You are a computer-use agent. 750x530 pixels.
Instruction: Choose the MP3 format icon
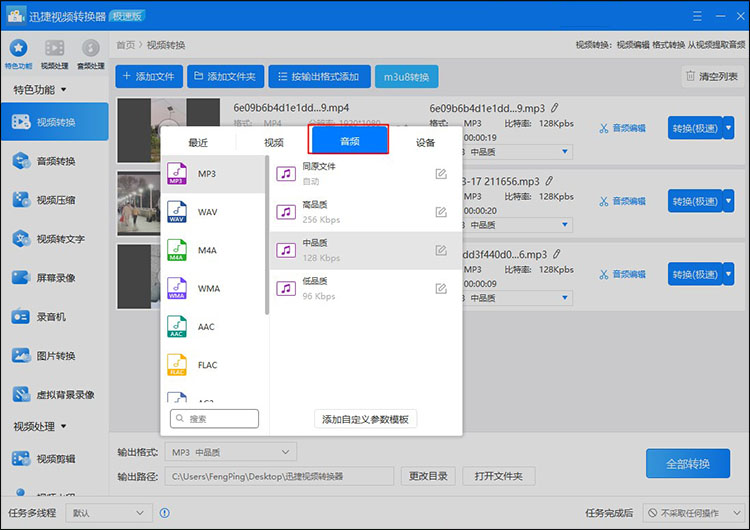coord(176,174)
